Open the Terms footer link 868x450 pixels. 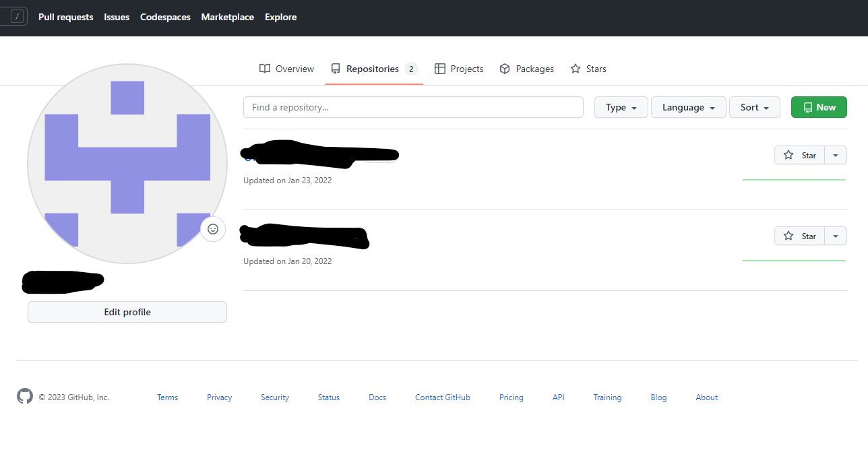[167, 397]
